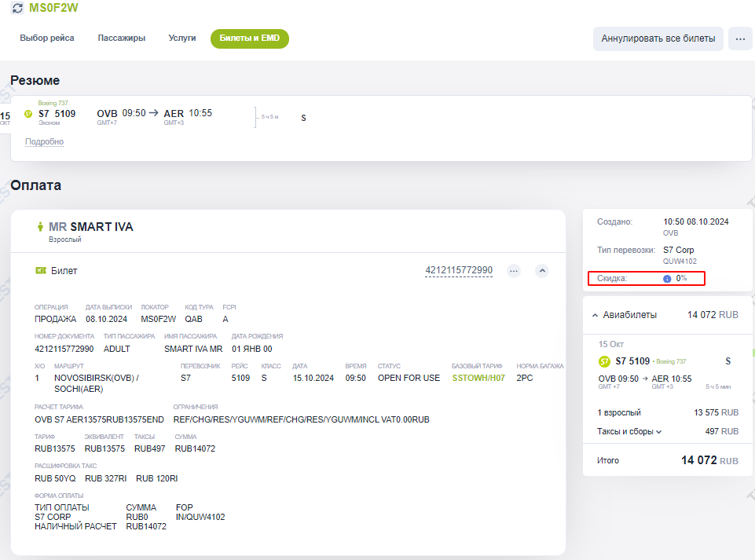Image resolution: width=755 pixels, height=560 pixels.
Task: Click the green ticket icon beside Билет
Action: coord(40,271)
